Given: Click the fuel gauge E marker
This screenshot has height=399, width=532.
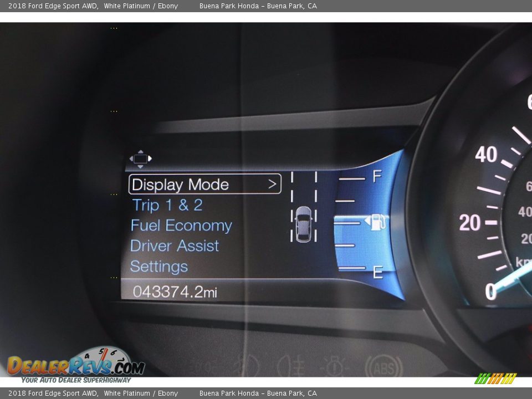Looking at the screenshot, I should [378, 272].
